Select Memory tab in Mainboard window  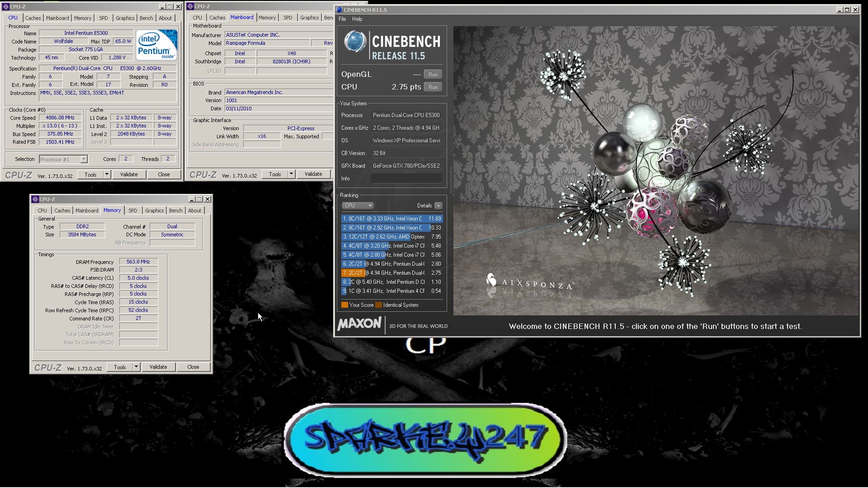pos(267,18)
